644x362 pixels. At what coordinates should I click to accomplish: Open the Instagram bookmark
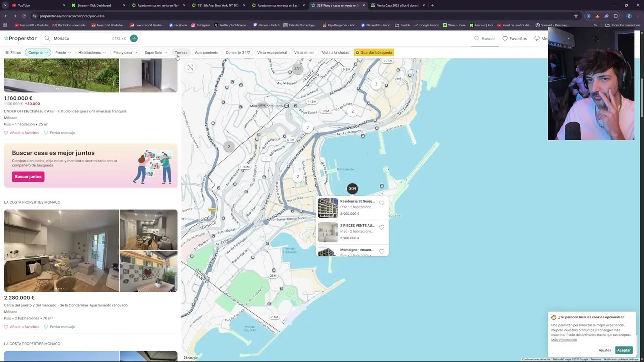pyautogui.click(x=200, y=25)
